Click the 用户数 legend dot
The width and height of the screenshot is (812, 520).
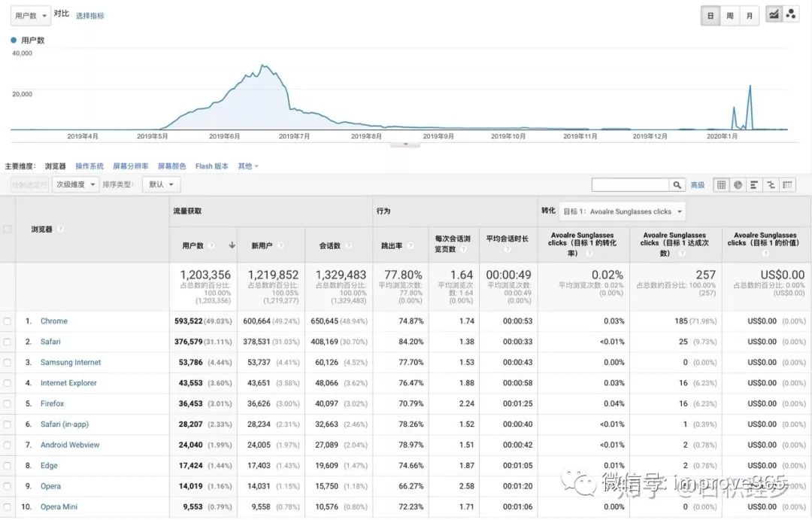coord(14,40)
